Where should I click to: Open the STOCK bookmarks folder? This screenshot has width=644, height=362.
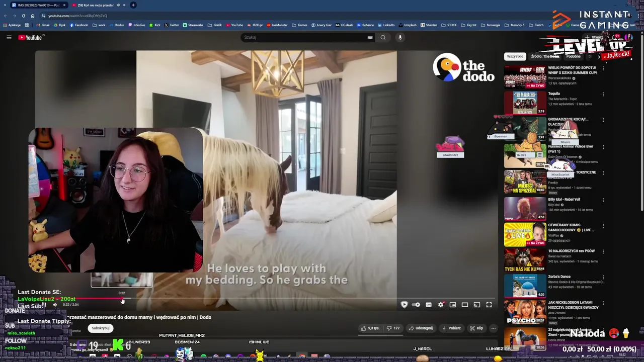click(x=449, y=25)
